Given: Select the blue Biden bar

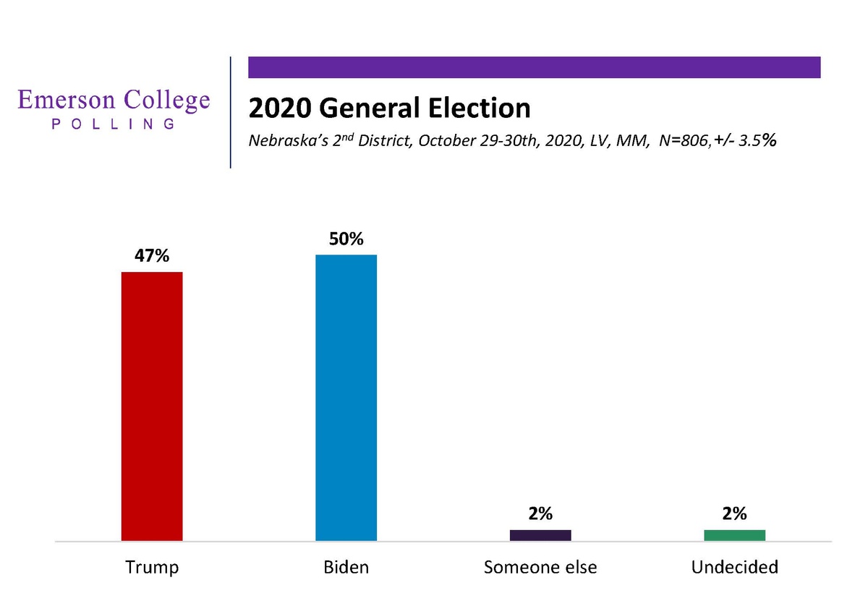Looking at the screenshot, I should [x=346, y=397].
